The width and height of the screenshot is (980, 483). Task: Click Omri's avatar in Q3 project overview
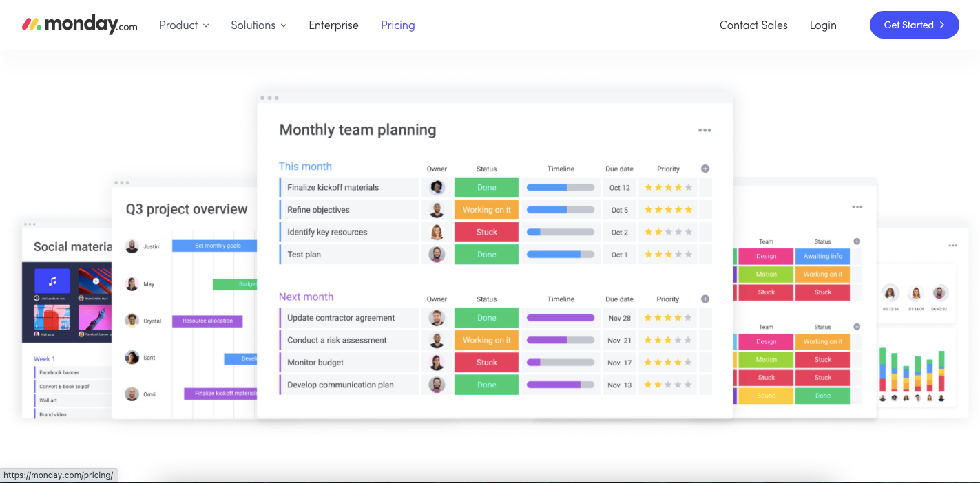(x=132, y=394)
